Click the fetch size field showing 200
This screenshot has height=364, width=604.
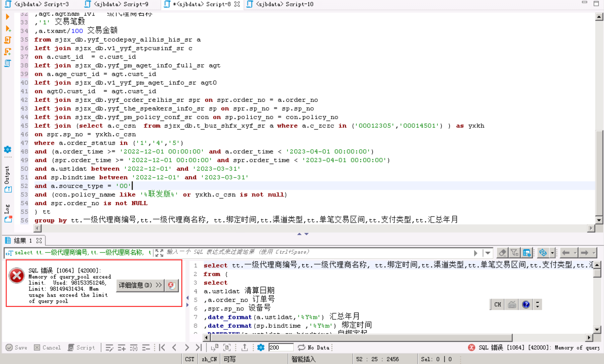coord(281,347)
